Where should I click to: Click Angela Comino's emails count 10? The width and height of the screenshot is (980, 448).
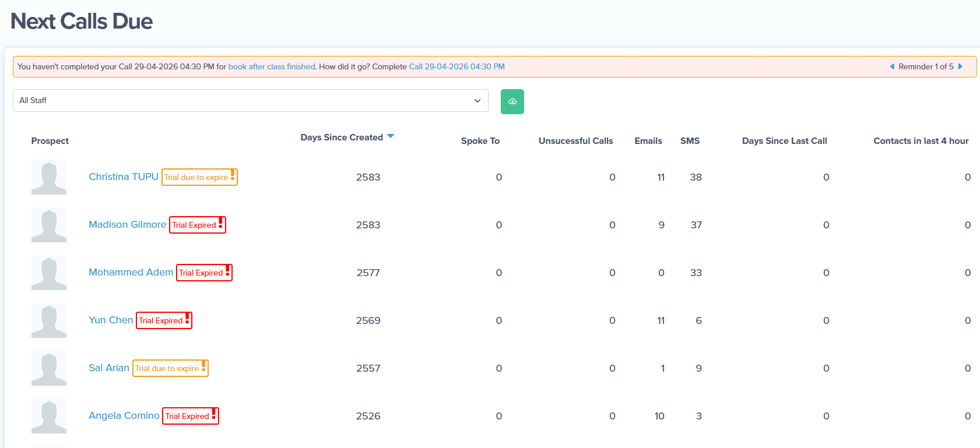click(659, 416)
